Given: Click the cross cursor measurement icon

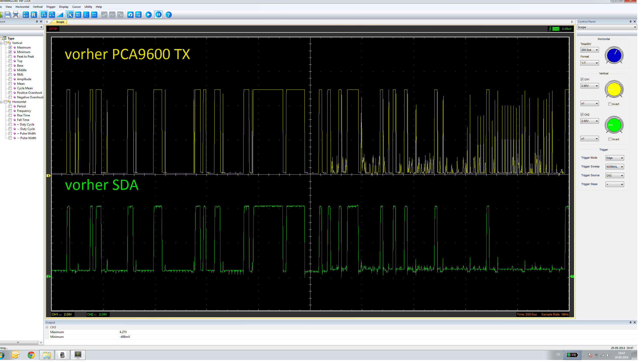Looking at the screenshot, I should pyautogui.click(x=78, y=15).
